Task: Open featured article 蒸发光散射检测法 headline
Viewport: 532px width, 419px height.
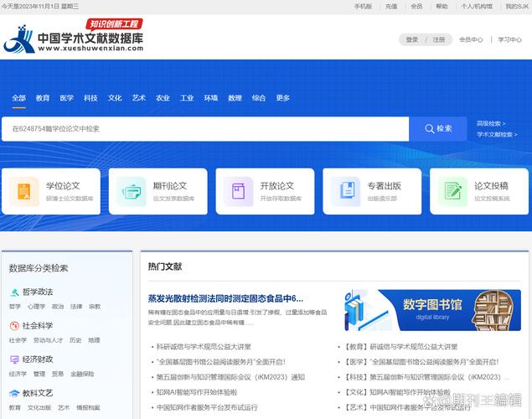Action: [225, 298]
